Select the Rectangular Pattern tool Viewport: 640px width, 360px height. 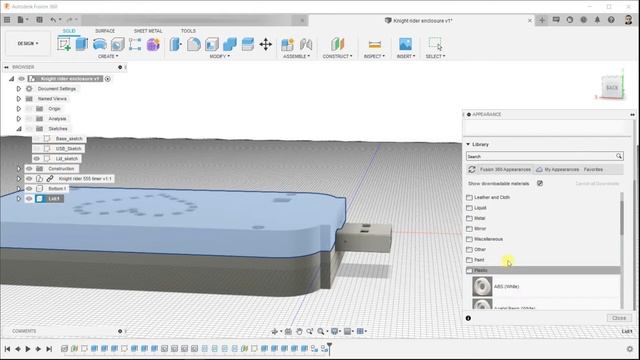[135, 44]
